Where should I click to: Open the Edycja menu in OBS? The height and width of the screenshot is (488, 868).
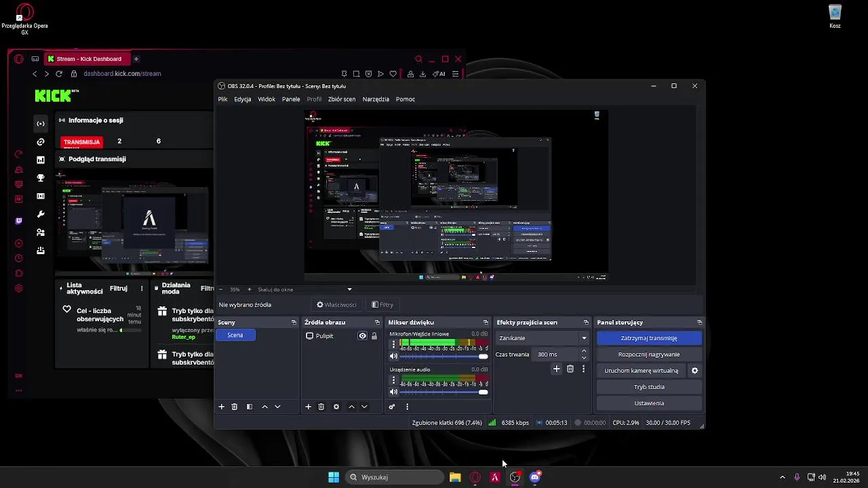(x=243, y=99)
